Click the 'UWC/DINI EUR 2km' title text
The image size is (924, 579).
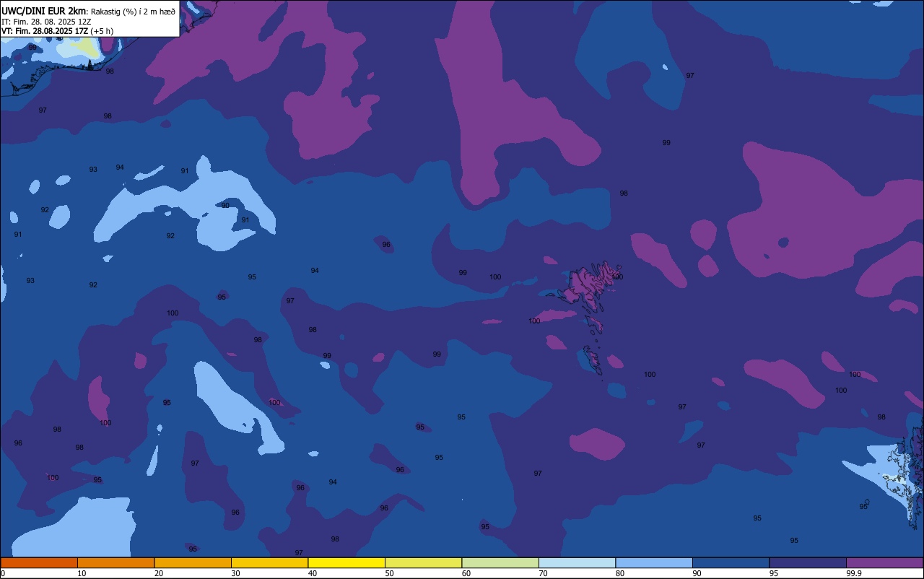tap(43, 11)
